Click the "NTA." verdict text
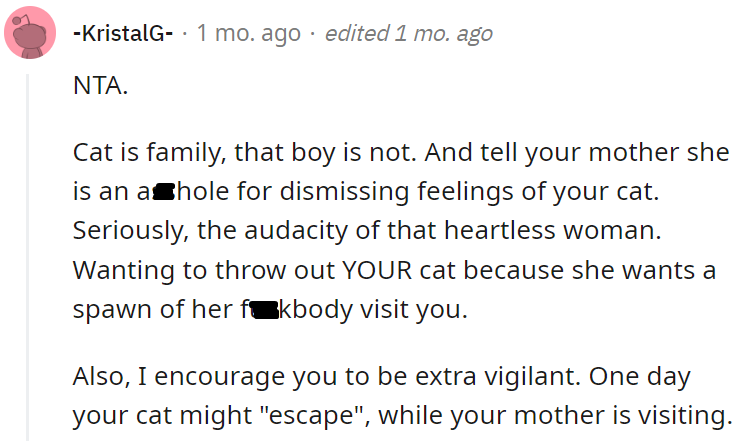 100,87
